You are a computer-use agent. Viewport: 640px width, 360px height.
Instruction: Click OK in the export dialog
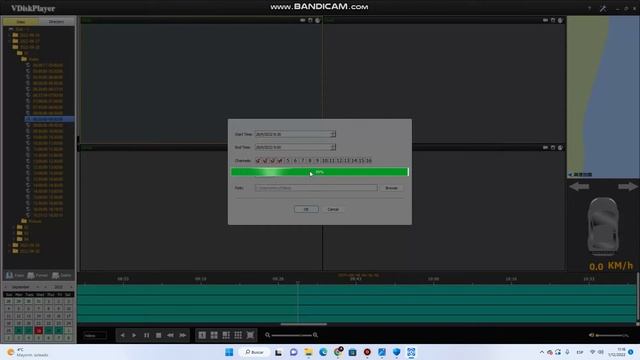click(x=306, y=209)
